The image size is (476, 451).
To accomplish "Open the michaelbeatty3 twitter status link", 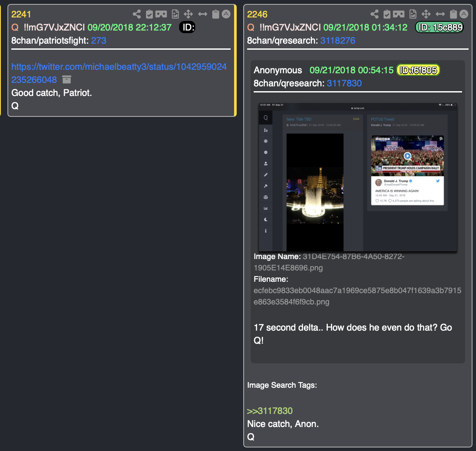I will pyautogui.click(x=119, y=73).
